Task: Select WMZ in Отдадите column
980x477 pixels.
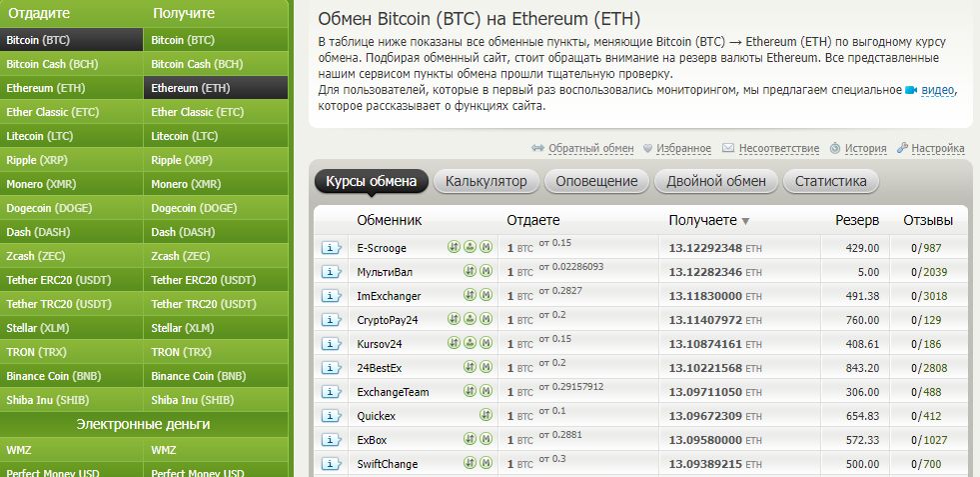Action: click(71, 450)
